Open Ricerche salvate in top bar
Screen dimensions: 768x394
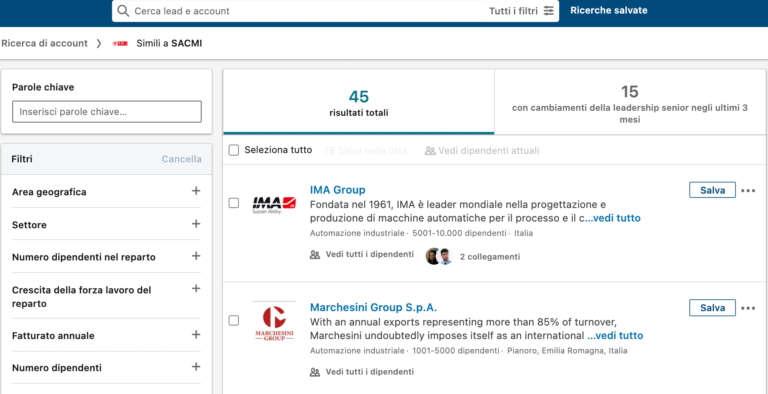point(608,10)
